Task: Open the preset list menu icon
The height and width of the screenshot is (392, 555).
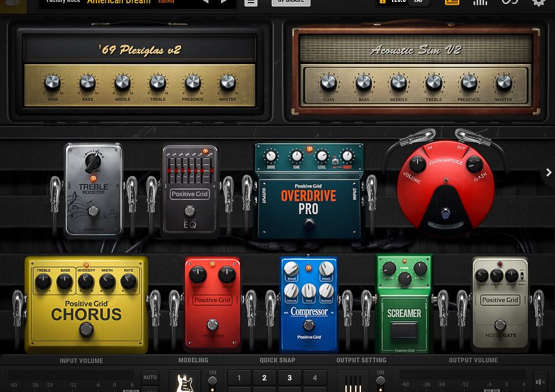Action: tap(251, 2)
